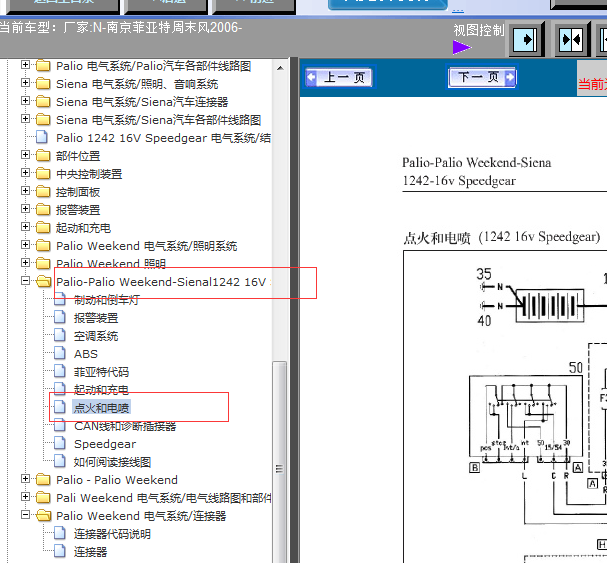
Task: Click folder icon of 部件位置
Action: click(43, 155)
